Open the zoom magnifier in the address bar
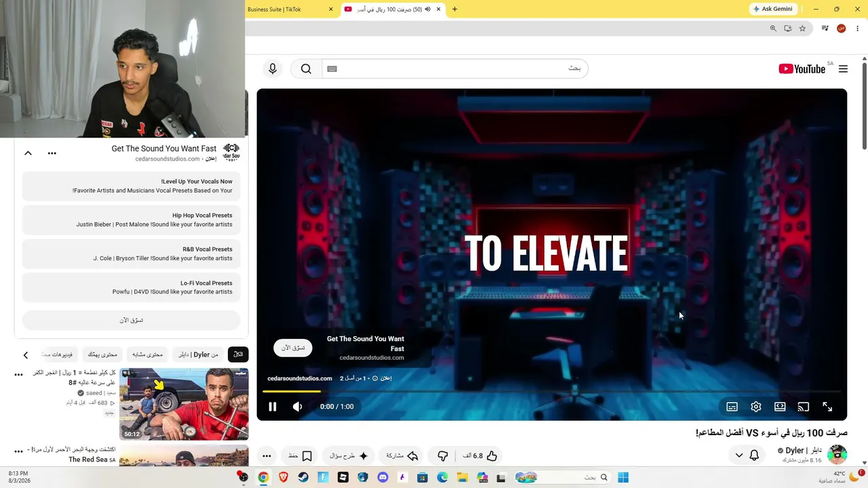This screenshot has width=868, height=488. [773, 28]
